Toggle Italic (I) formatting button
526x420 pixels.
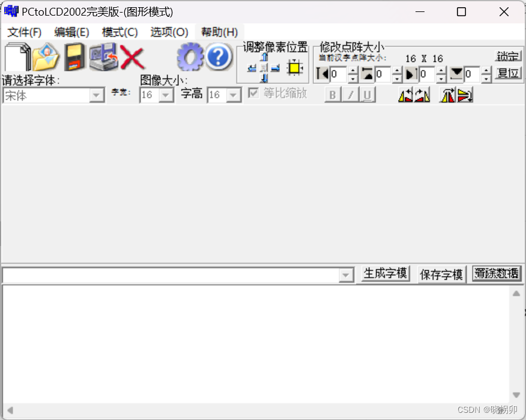pyautogui.click(x=350, y=95)
